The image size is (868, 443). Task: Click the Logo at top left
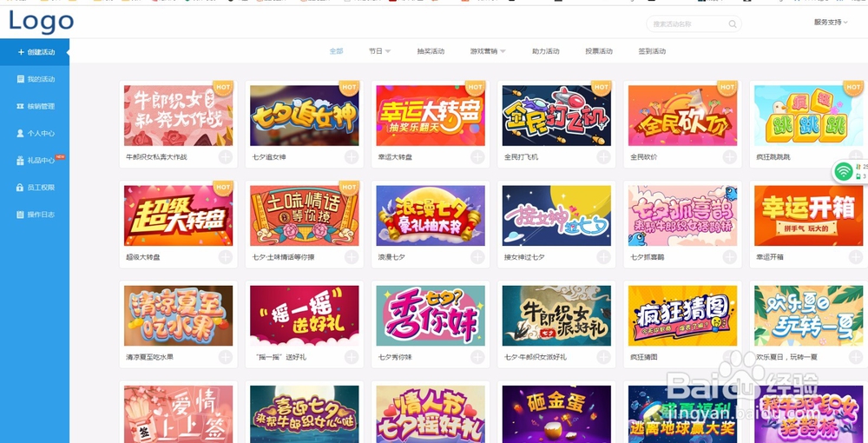pyautogui.click(x=41, y=22)
